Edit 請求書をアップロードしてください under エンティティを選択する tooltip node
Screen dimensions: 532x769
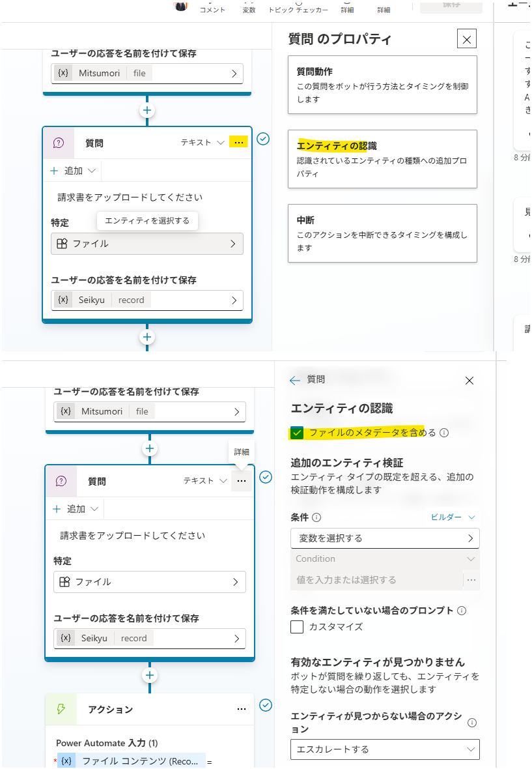click(x=130, y=197)
